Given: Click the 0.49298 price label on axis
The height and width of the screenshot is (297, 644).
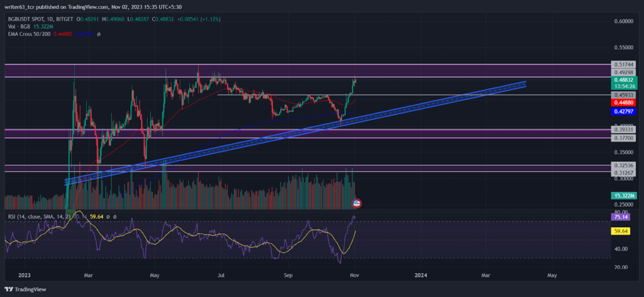Looking at the screenshot, I should pyautogui.click(x=623, y=72).
